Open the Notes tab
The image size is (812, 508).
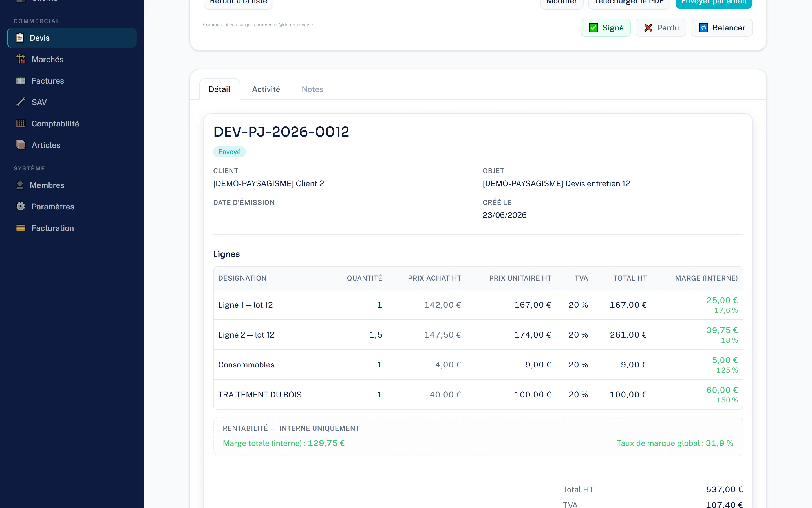(312, 89)
